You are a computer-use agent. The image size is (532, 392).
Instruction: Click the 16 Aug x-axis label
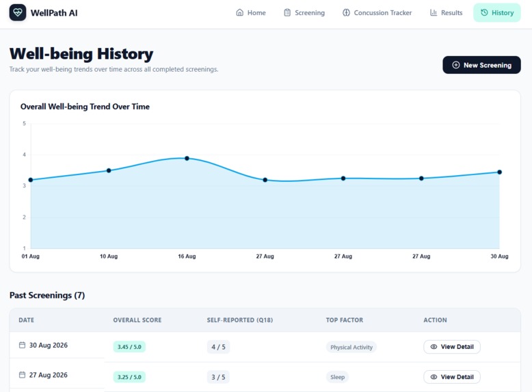point(187,257)
